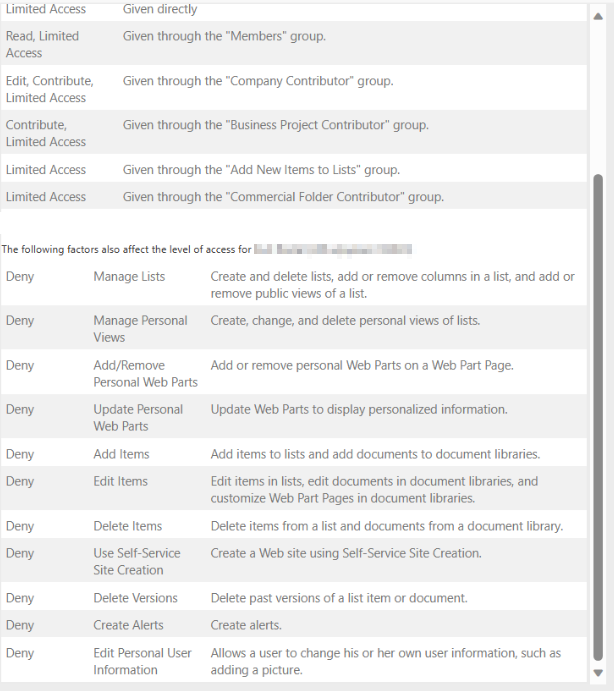Click the "Commercial Folder Contributor" group text

283,197
